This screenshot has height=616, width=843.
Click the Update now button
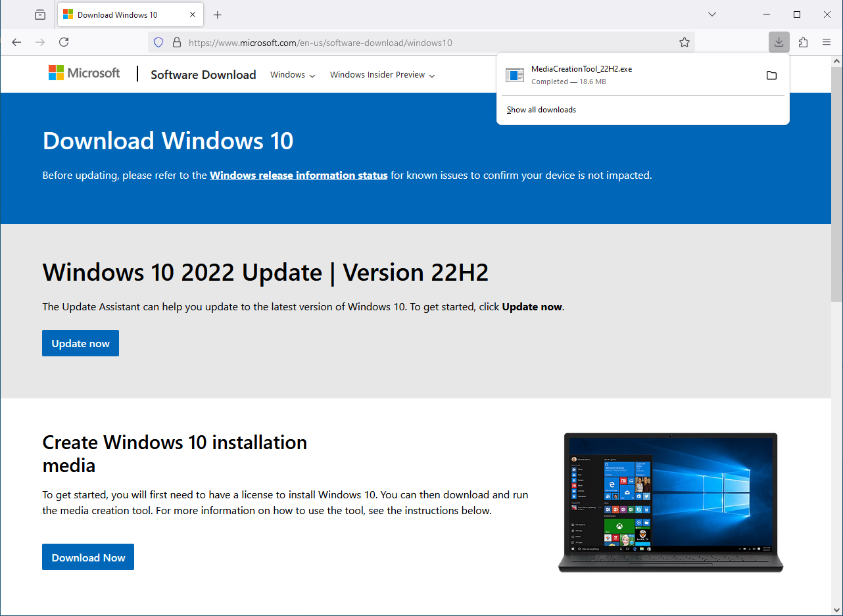point(80,343)
